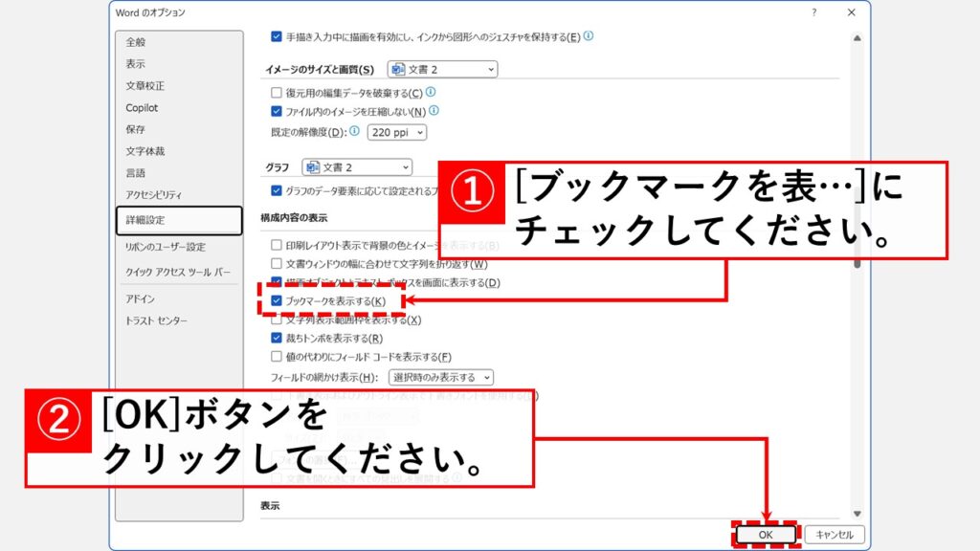Enable 復元用の編集データを破棄する checkbox
Viewport: 980px width, 551px height.
[277, 93]
